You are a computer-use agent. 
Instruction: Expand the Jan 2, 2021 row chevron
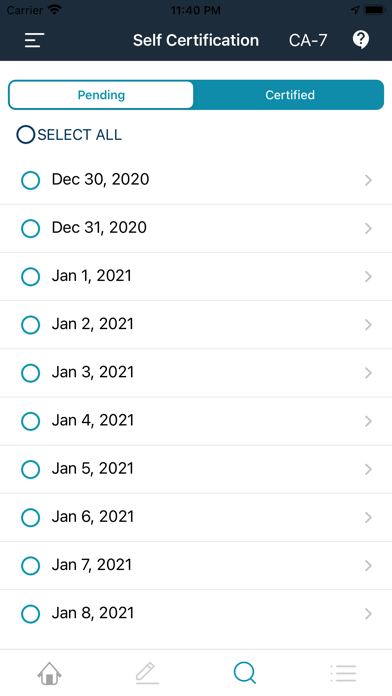pyautogui.click(x=368, y=324)
